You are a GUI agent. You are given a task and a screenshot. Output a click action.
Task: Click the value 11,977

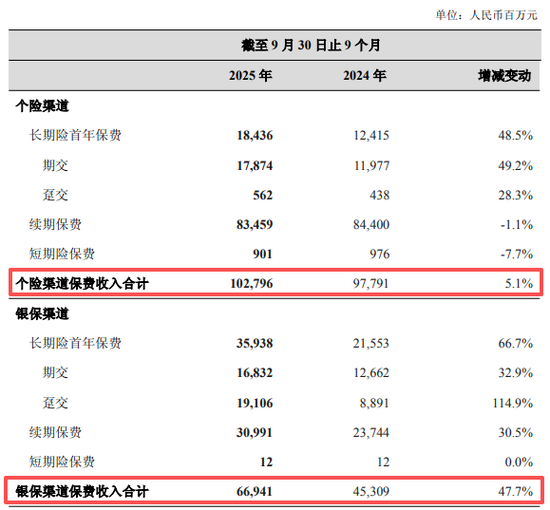tap(371, 166)
